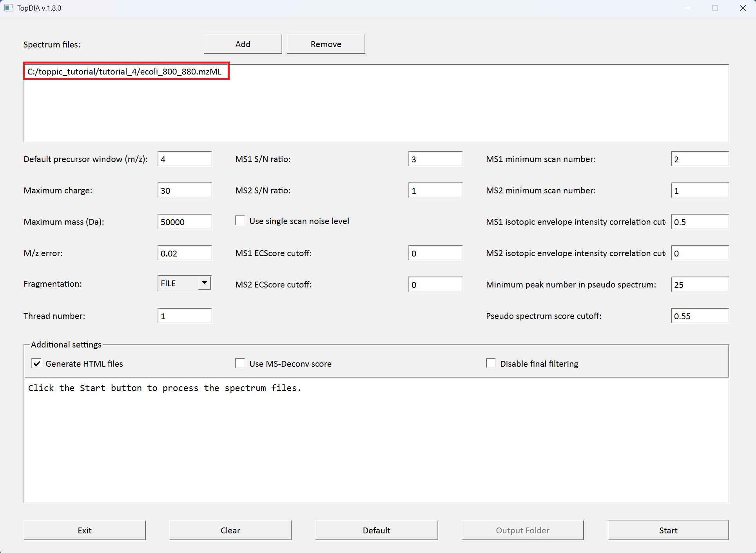Click the Remove spectrum file button
The width and height of the screenshot is (756, 553).
click(326, 44)
